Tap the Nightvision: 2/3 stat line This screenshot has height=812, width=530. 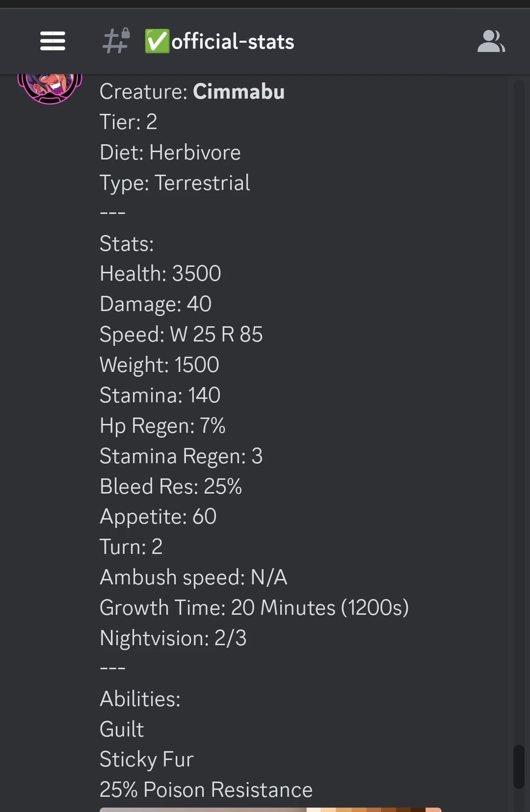[x=173, y=637]
